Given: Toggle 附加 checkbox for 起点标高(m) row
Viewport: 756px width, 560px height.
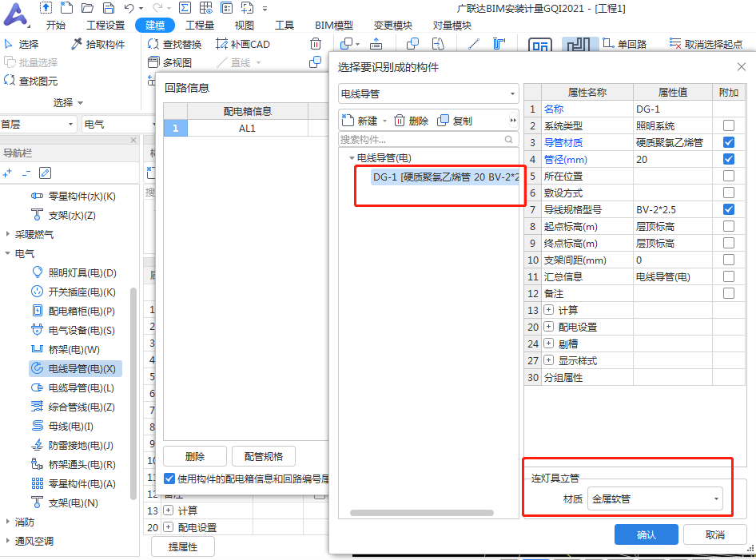Looking at the screenshot, I should (729, 226).
